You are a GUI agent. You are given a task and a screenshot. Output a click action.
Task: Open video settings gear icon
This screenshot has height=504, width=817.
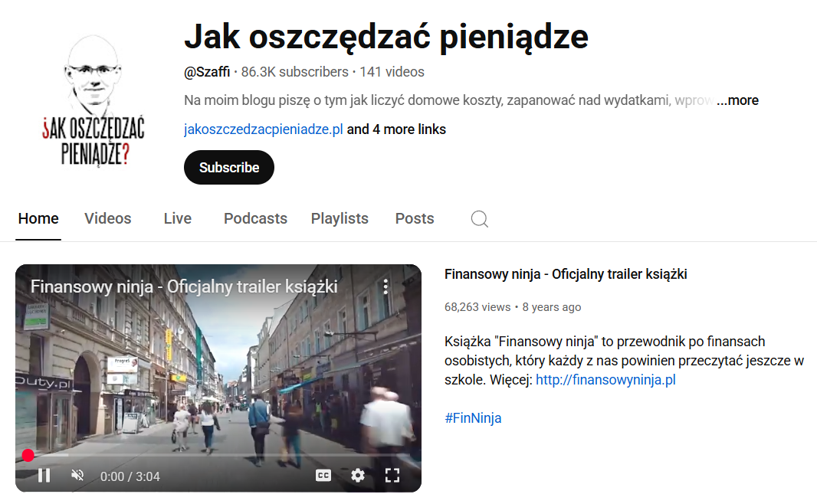pos(358,476)
